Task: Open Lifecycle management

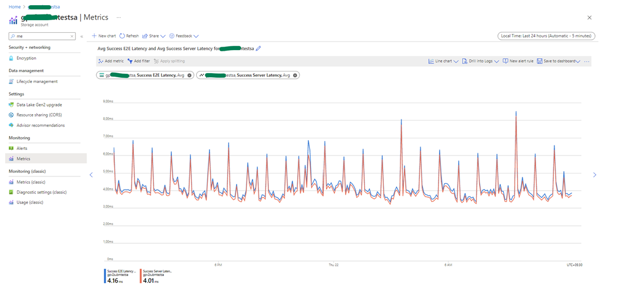Action: click(x=37, y=82)
